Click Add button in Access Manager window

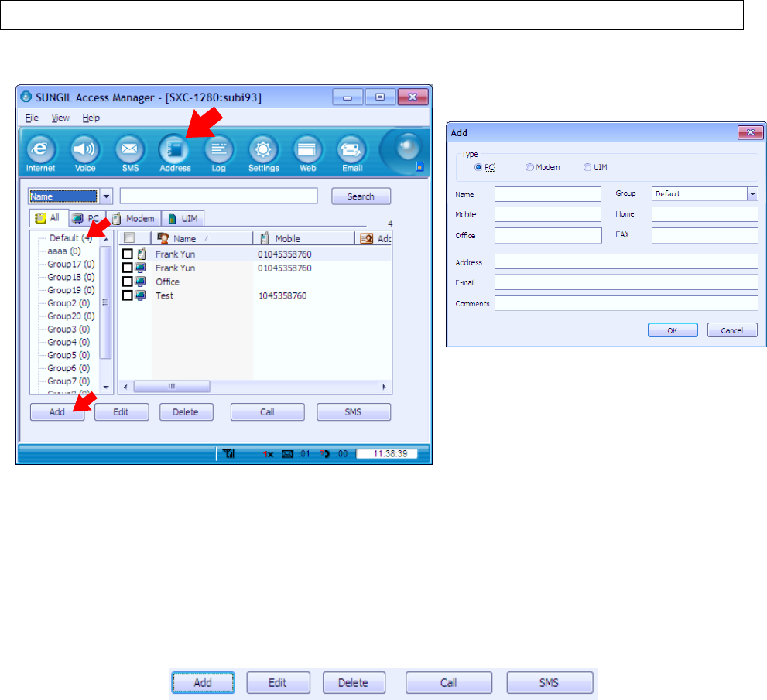[57, 412]
